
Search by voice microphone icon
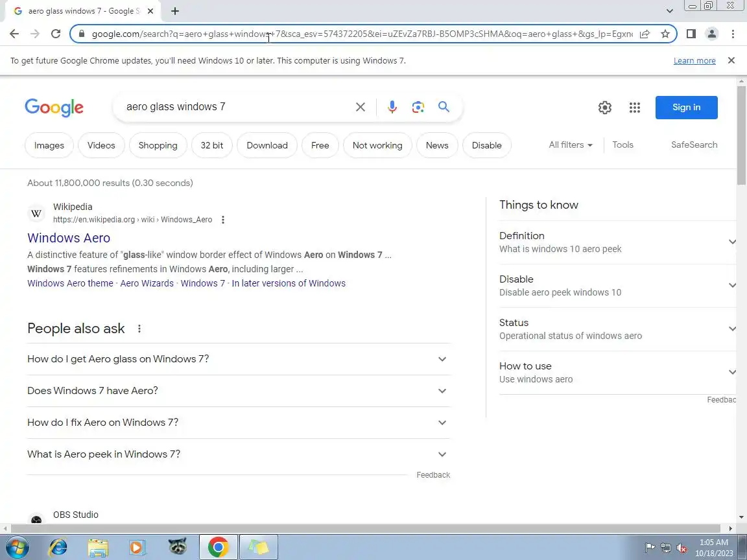[x=392, y=107]
